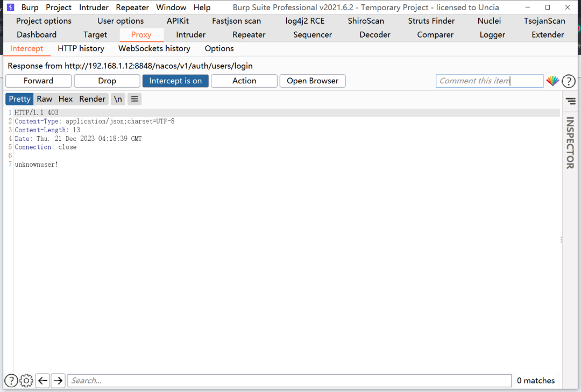
Task: Open the proxy Options sub-tab
Action: coord(219,48)
